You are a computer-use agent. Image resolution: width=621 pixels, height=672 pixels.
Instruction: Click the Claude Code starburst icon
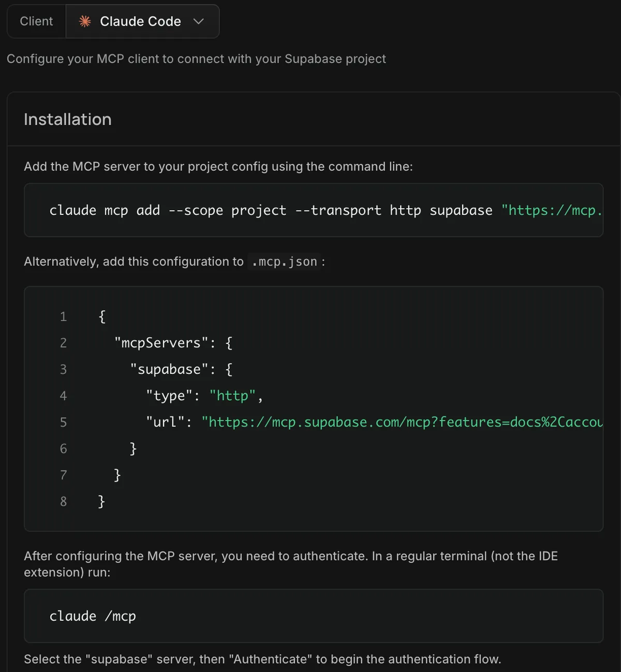pyautogui.click(x=85, y=21)
